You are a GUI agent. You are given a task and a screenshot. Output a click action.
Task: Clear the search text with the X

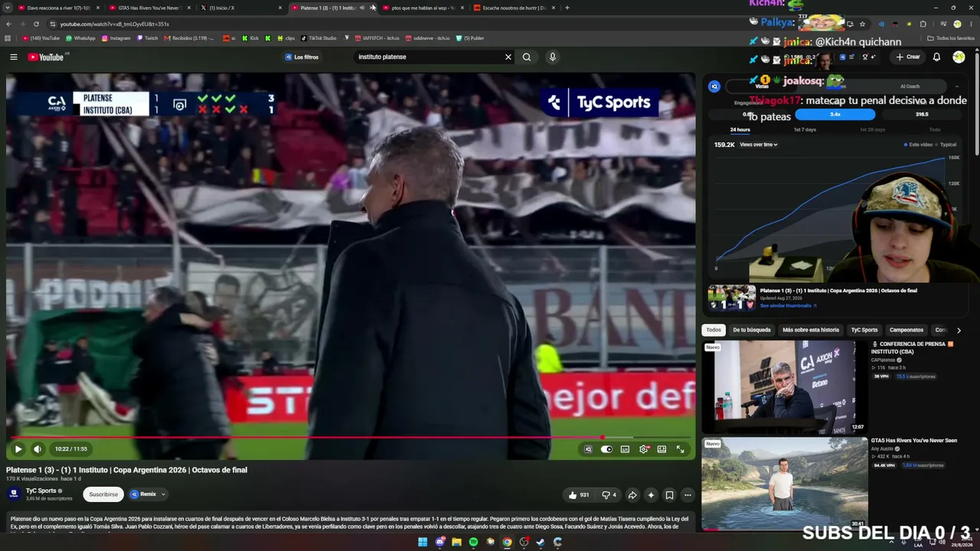coord(508,57)
